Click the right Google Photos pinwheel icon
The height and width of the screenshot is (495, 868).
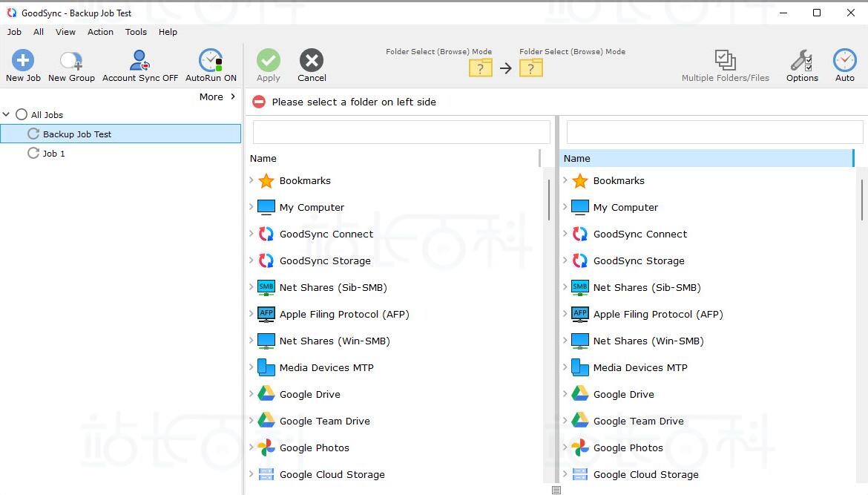(x=580, y=448)
